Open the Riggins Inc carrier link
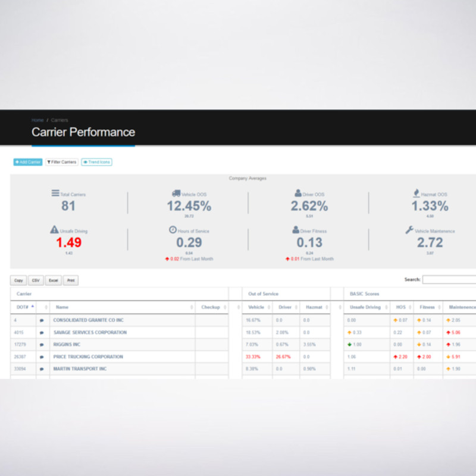The width and height of the screenshot is (476, 476). 67,345
